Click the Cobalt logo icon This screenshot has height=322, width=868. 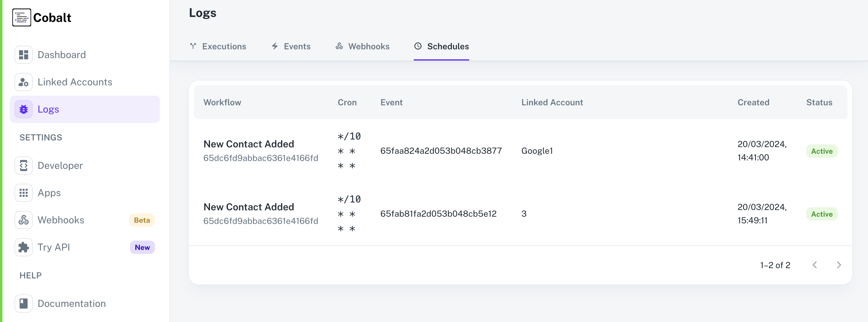(21, 17)
